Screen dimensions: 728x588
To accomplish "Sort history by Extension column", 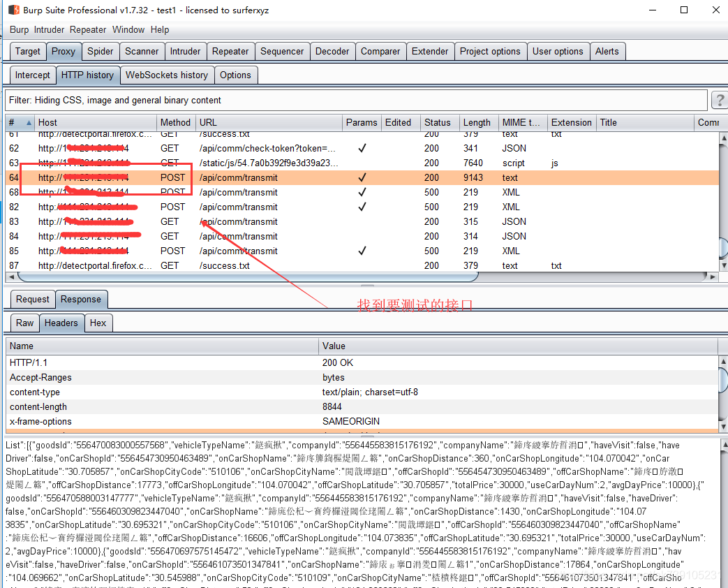I will pos(572,123).
